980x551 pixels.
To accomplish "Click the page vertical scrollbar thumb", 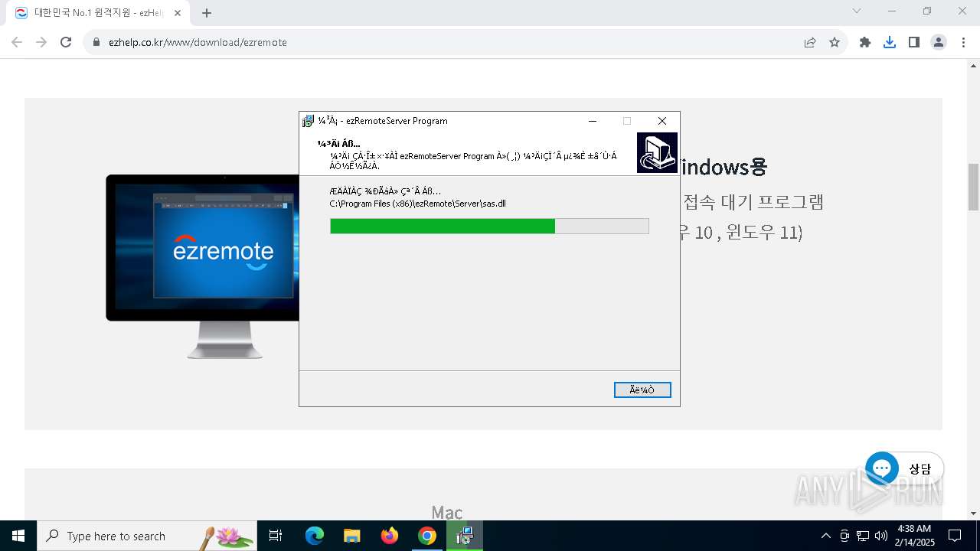I will (x=974, y=187).
